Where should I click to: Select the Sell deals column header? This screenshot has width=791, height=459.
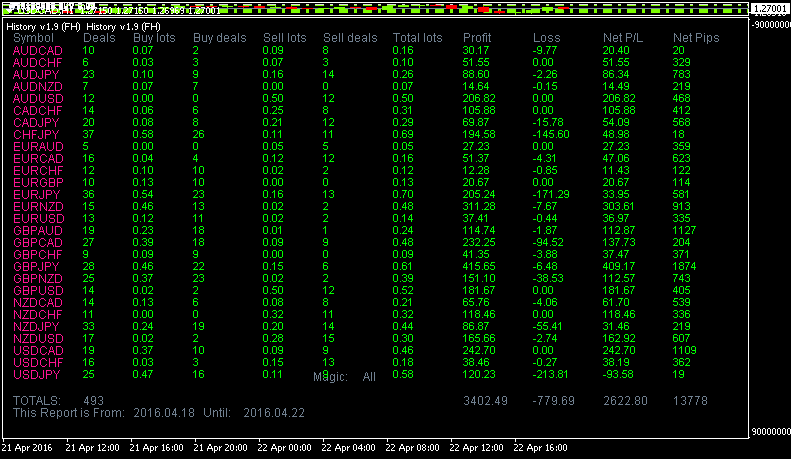tap(350, 38)
